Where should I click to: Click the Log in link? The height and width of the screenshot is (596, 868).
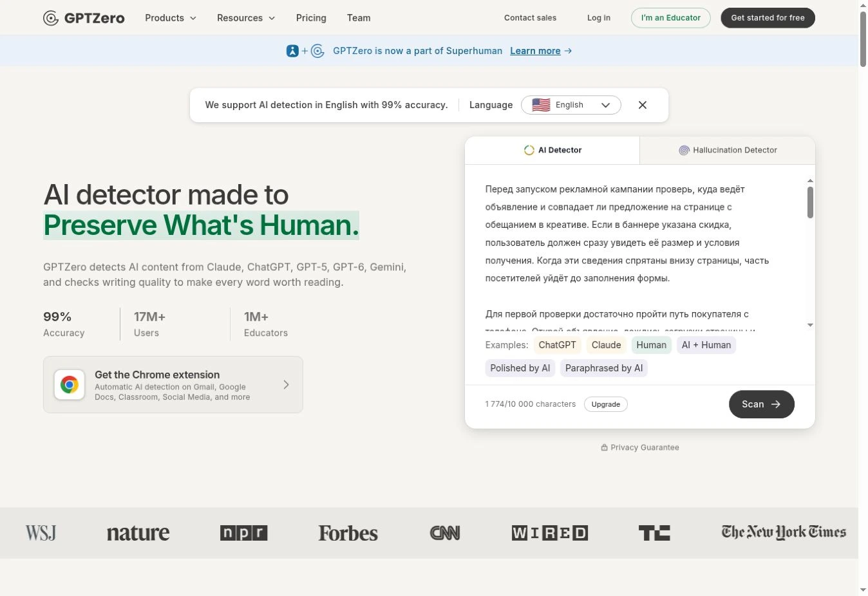coord(599,18)
